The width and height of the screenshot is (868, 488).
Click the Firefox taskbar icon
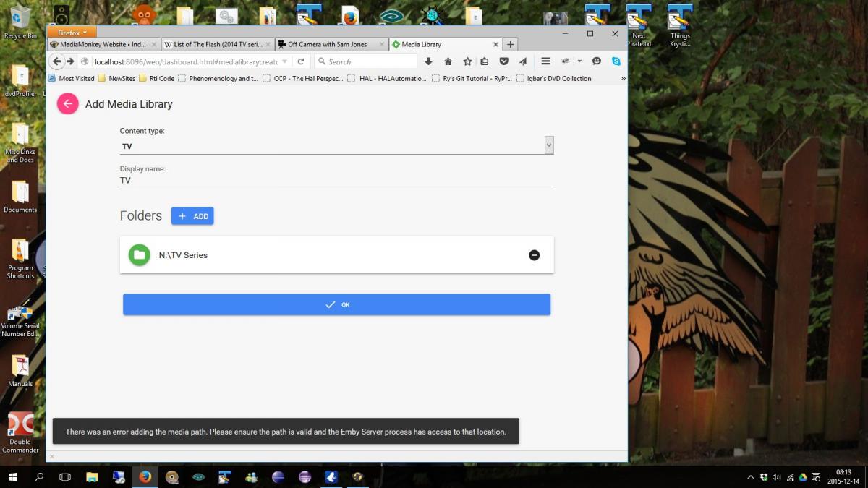point(145,477)
